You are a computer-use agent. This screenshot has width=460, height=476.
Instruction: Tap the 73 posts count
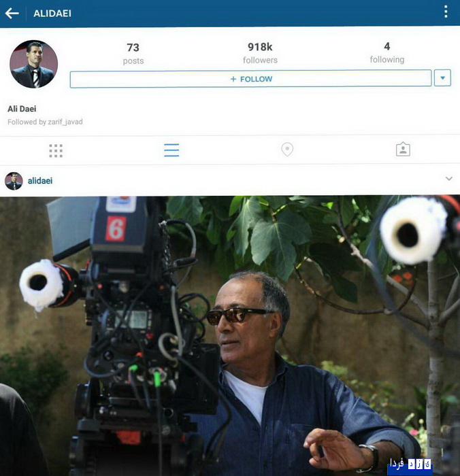coord(133,53)
